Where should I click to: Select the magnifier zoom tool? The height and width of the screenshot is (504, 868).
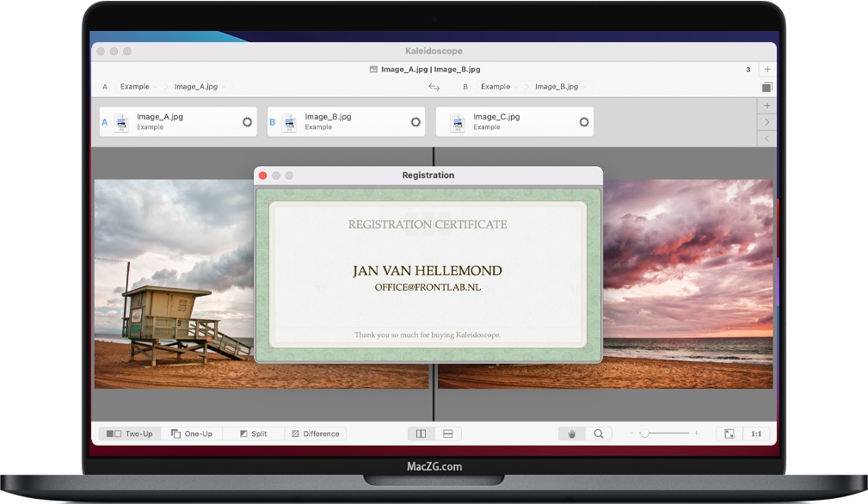point(599,433)
